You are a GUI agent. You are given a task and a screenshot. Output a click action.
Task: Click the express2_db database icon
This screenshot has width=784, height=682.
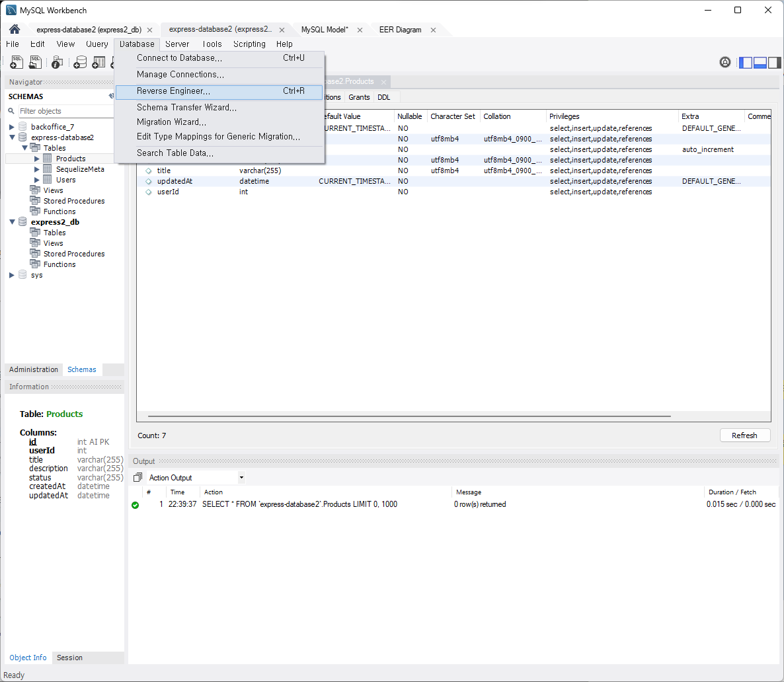(x=22, y=221)
